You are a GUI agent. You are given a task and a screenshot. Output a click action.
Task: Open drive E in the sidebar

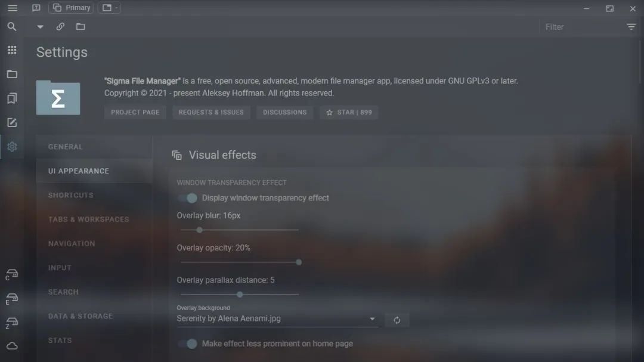pyautogui.click(x=11, y=299)
